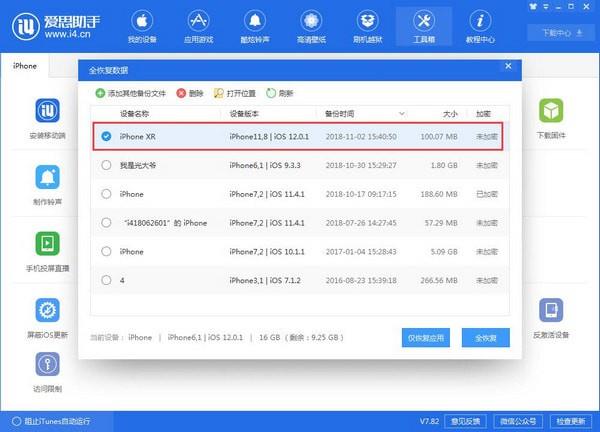Image resolution: width=600 pixels, height=432 pixels.
Task: Click the 5.09 GB size cell
Action: pyautogui.click(x=444, y=251)
